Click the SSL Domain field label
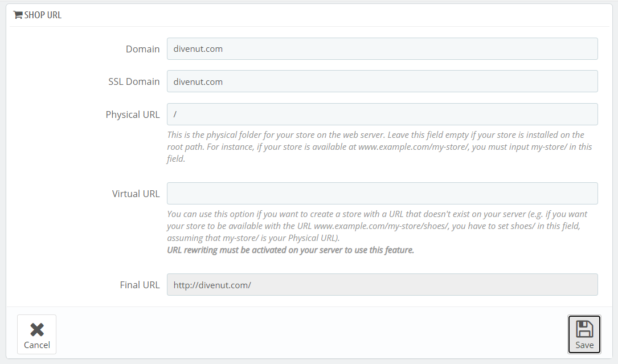This screenshot has width=618, height=364. click(x=134, y=81)
